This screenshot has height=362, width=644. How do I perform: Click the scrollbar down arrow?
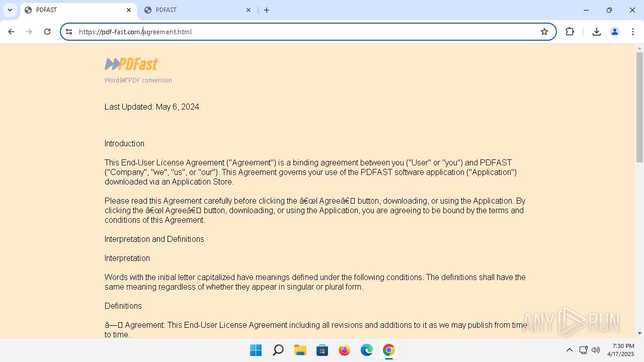point(639,333)
